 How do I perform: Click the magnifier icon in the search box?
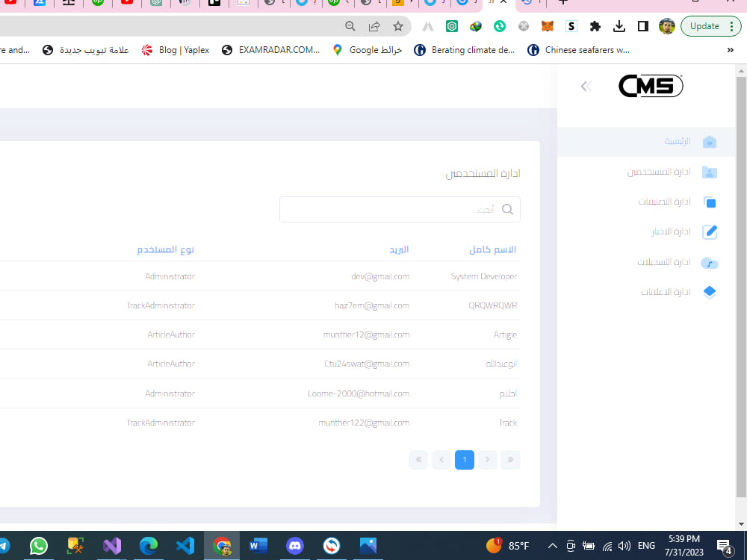click(x=507, y=209)
